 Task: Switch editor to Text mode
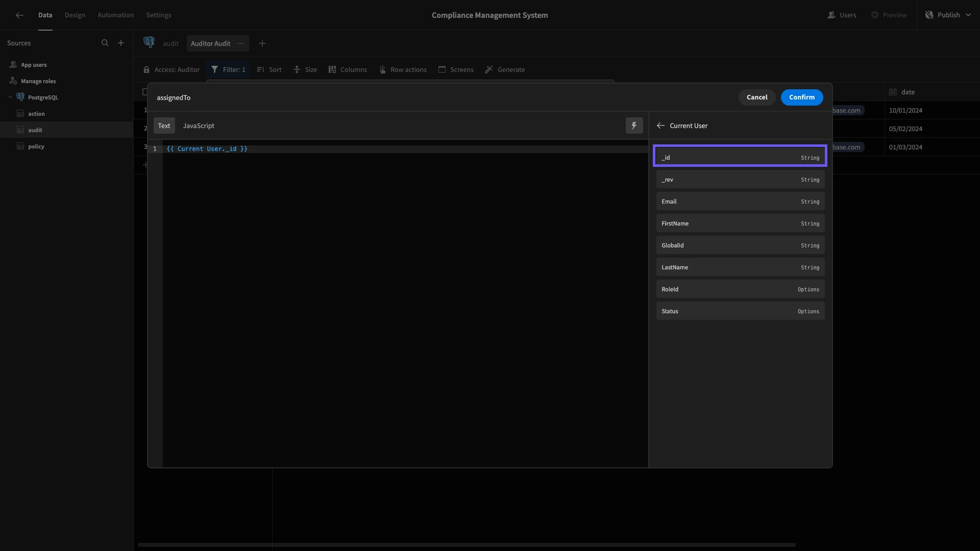tap(164, 126)
